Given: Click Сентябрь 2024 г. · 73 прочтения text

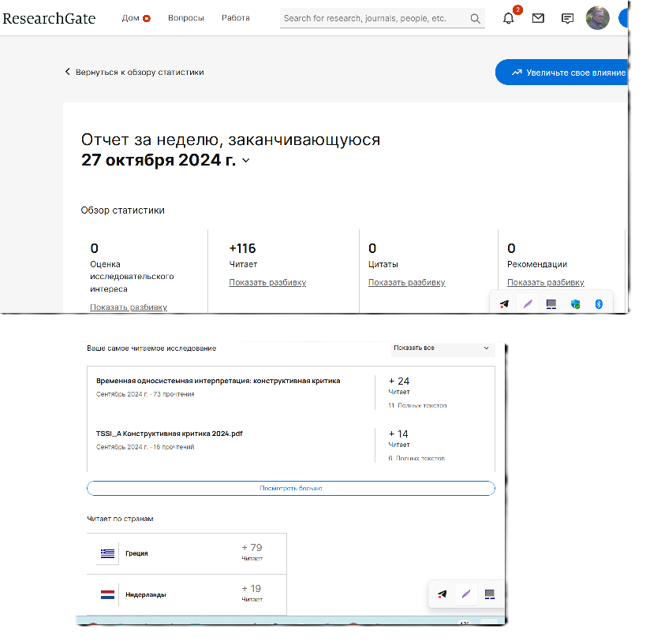Looking at the screenshot, I should click(145, 394).
